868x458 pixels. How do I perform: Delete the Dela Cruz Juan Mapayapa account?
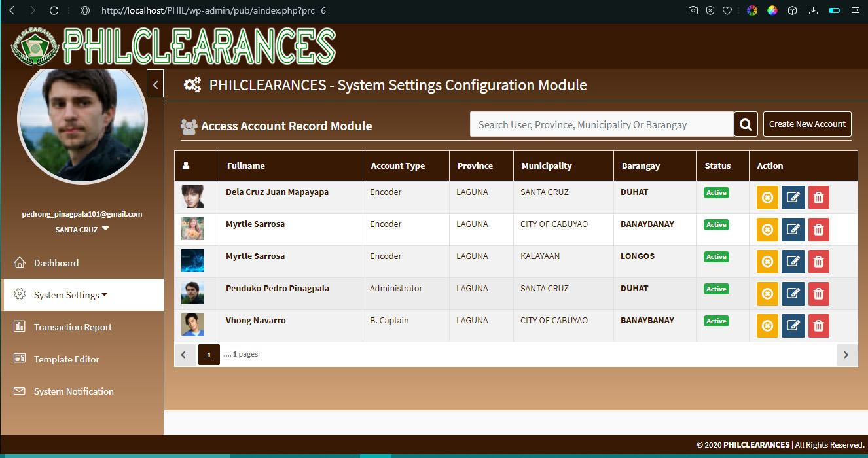click(x=818, y=198)
